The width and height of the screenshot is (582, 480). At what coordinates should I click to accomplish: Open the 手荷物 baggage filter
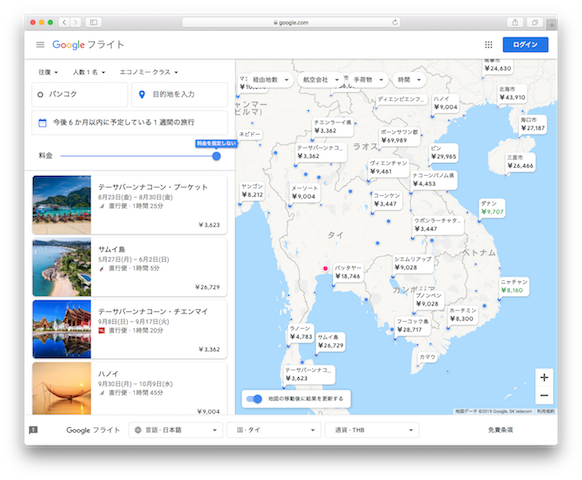(368, 79)
